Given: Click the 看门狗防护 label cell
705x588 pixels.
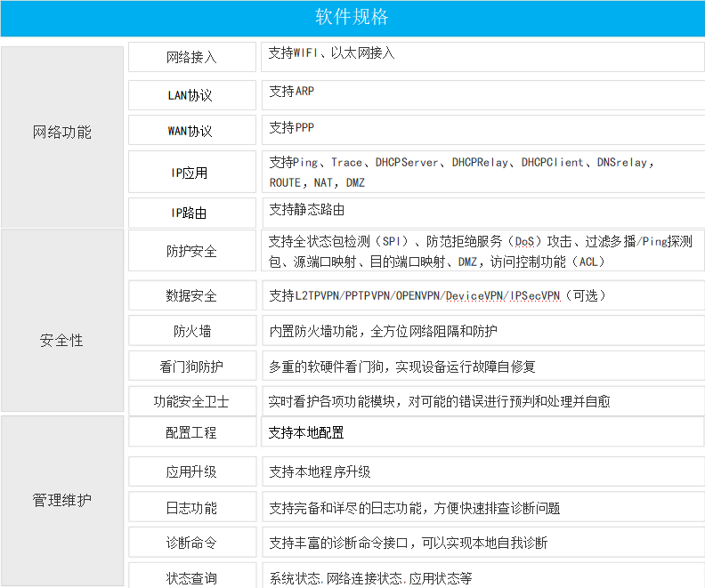Looking at the screenshot, I should point(191,366).
